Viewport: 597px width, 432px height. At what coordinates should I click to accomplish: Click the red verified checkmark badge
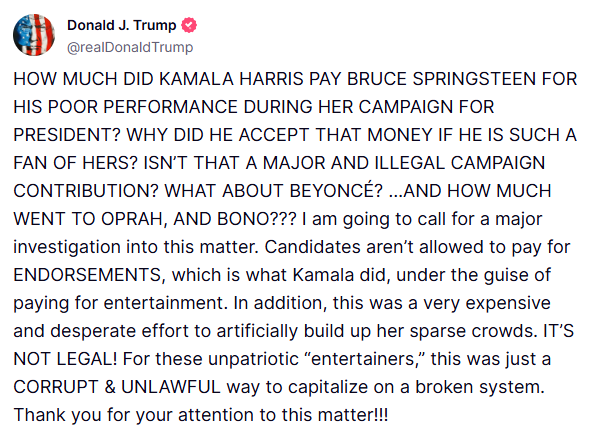tap(189, 25)
